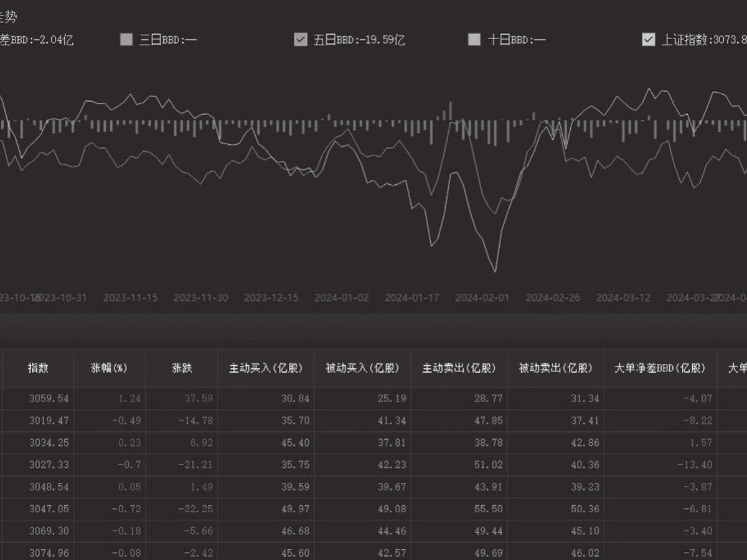The height and width of the screenshot is (560, 747).
Task: Click passive sell value 50.36
Action: click(556, 509)
